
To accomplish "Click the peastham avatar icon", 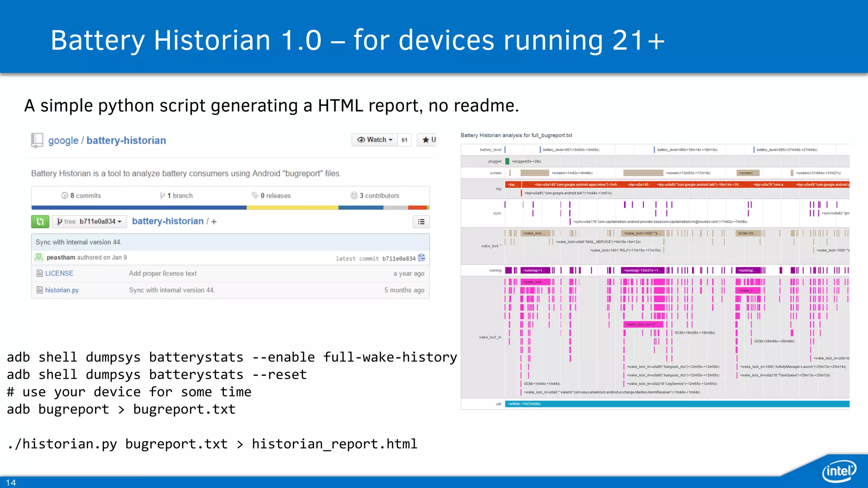I will point(39,257).
